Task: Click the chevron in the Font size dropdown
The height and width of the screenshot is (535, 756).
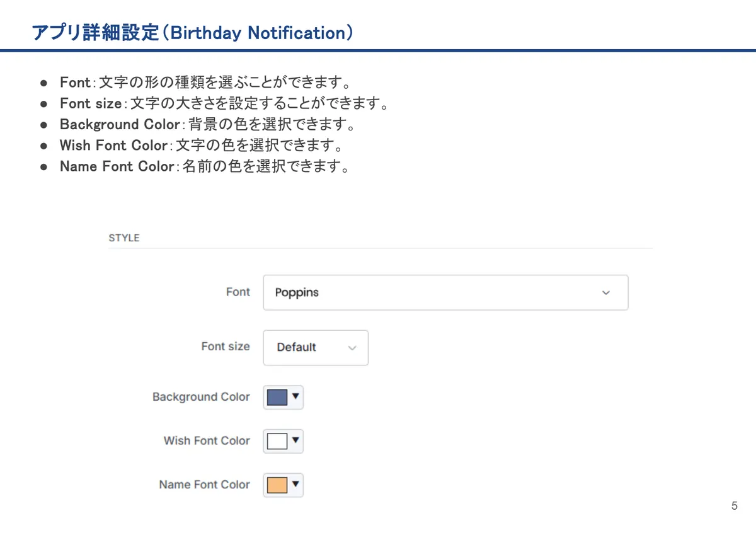Action: (x=352, y=348)
